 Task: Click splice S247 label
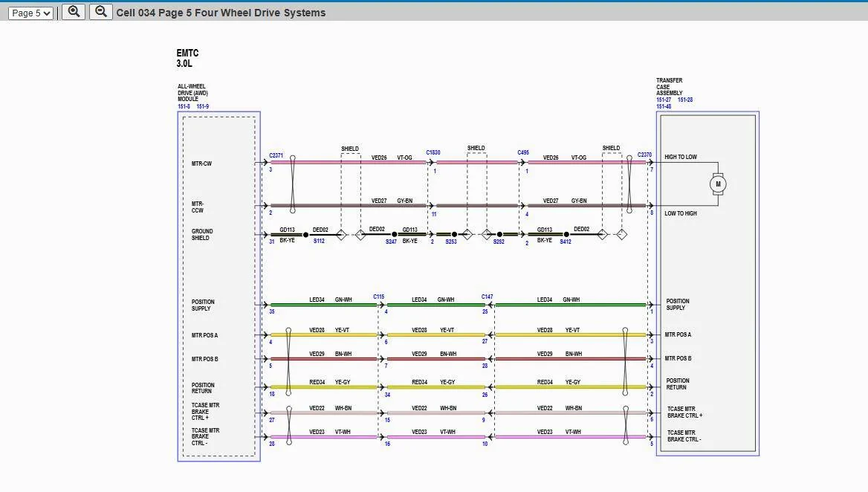(392, 242)
